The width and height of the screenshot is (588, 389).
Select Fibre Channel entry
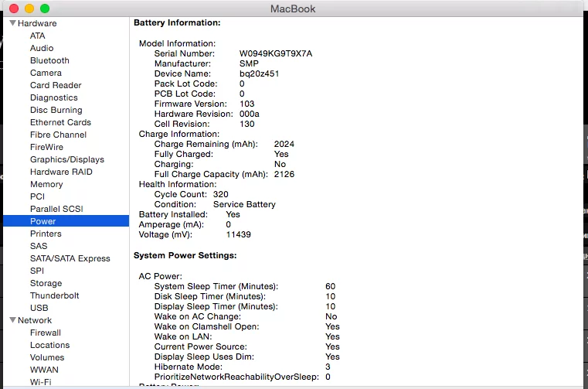[58, 135]
